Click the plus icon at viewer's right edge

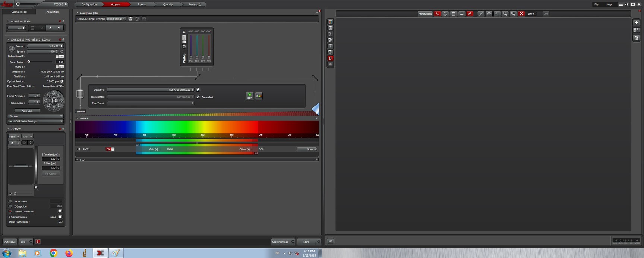point(636,22)
